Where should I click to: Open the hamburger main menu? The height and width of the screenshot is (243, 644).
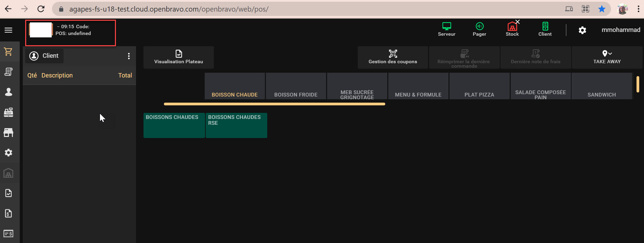[x=9, y=30]
